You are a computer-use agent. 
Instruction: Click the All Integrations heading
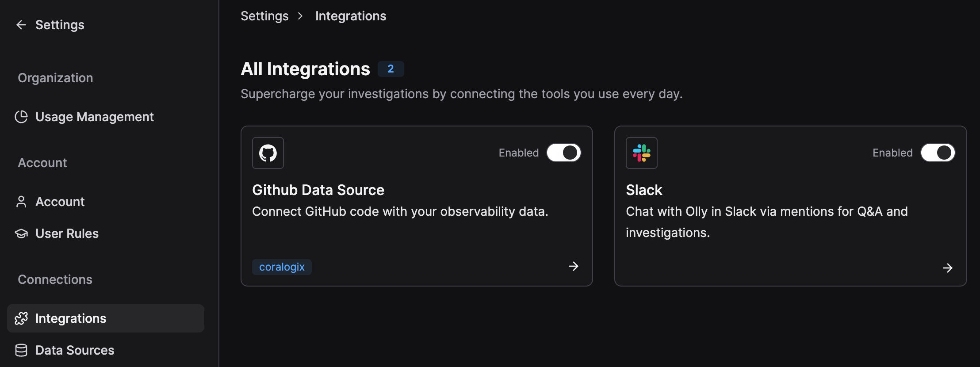[x=305, y=69]
